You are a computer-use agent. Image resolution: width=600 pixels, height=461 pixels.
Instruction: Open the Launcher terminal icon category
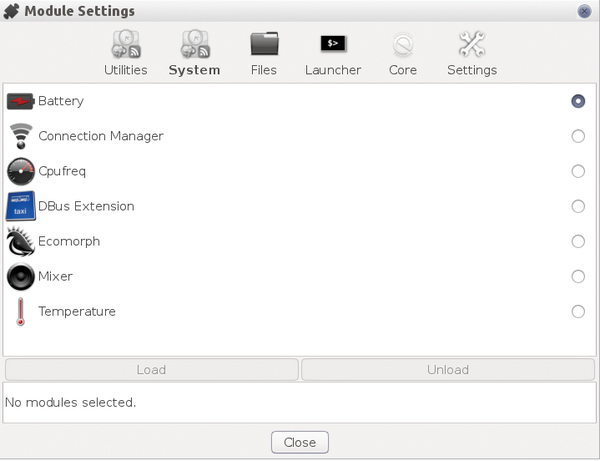[333, 45]
